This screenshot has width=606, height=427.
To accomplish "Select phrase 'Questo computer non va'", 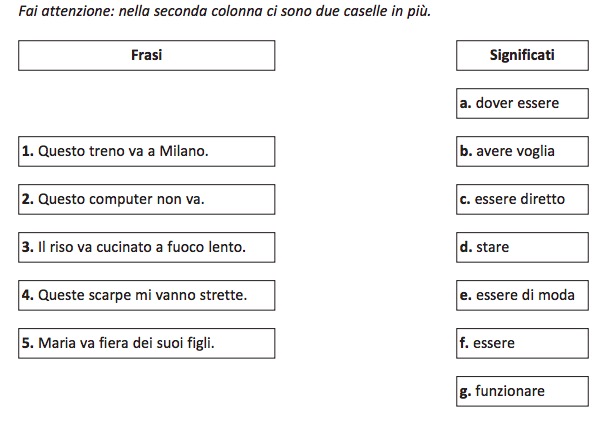I will click(x=146, y=199).
